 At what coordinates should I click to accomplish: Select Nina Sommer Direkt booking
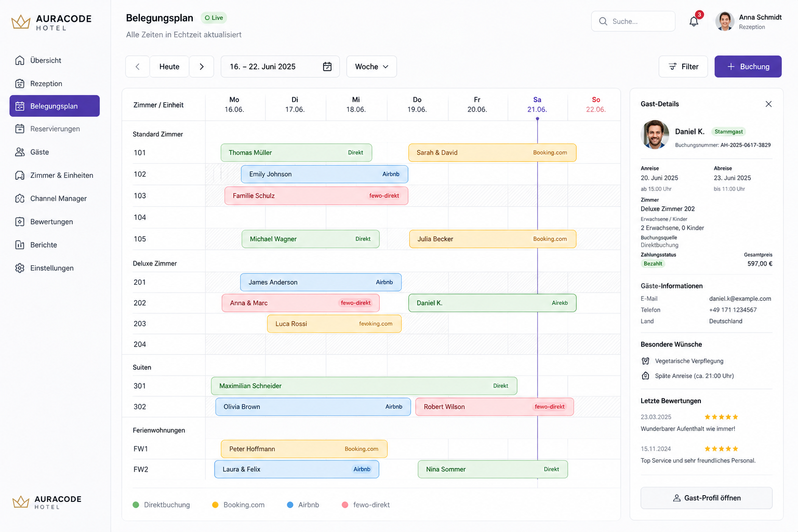tap(493, 469)
